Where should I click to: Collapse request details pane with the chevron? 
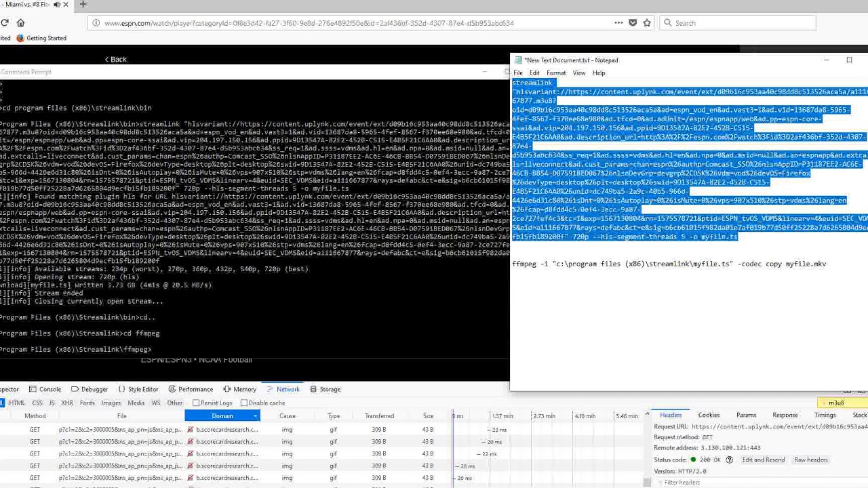[647, 415]
